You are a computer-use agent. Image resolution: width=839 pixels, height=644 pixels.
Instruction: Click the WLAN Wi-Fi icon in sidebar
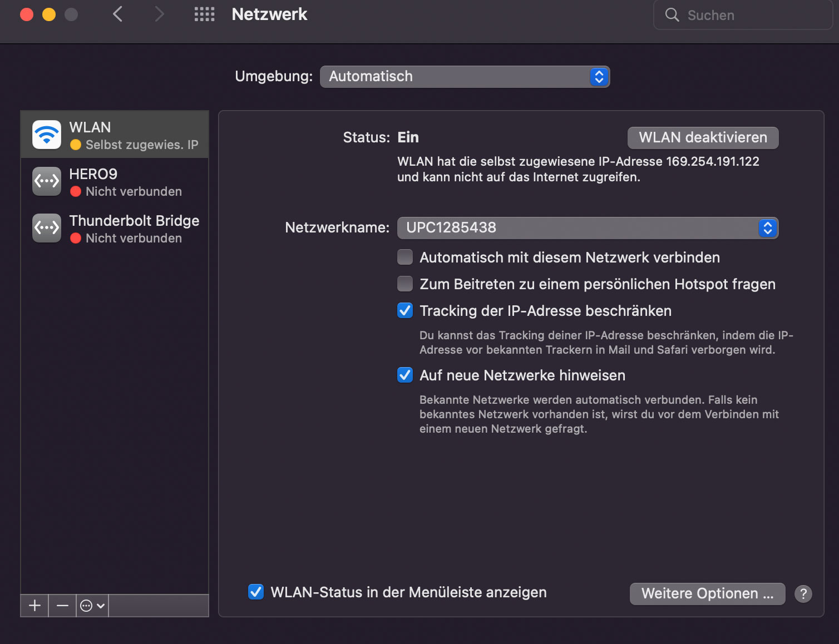coord(47,135)
